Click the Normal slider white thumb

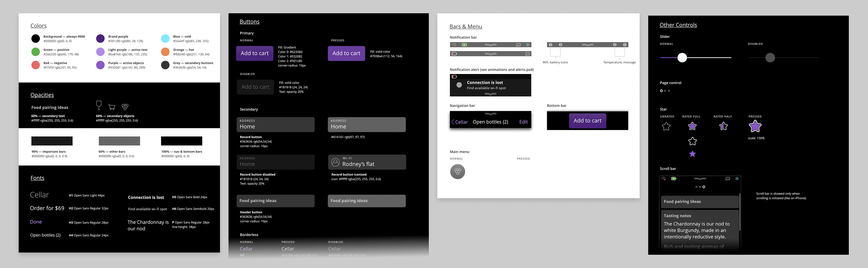click(682, 58)
